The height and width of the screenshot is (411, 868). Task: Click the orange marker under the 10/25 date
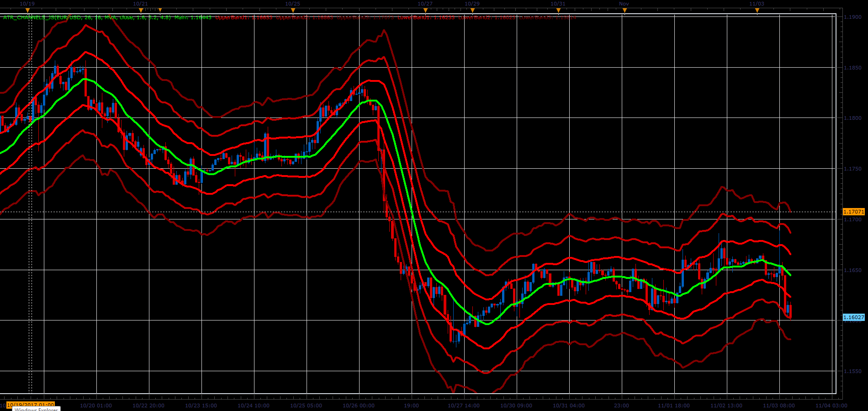[293, 10]
